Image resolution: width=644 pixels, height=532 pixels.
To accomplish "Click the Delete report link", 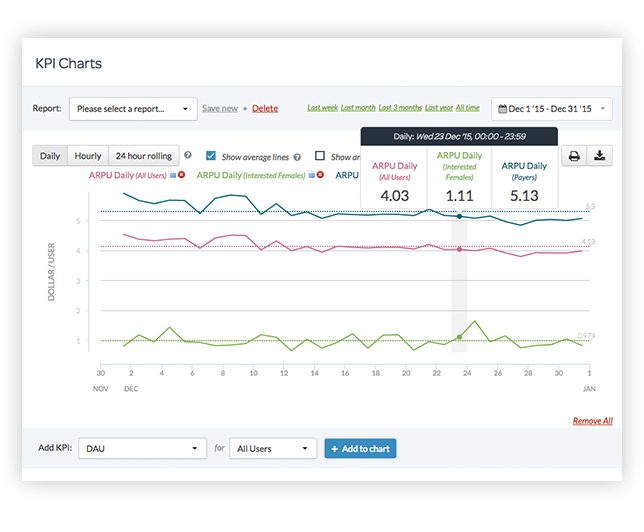I will point(265,108).
